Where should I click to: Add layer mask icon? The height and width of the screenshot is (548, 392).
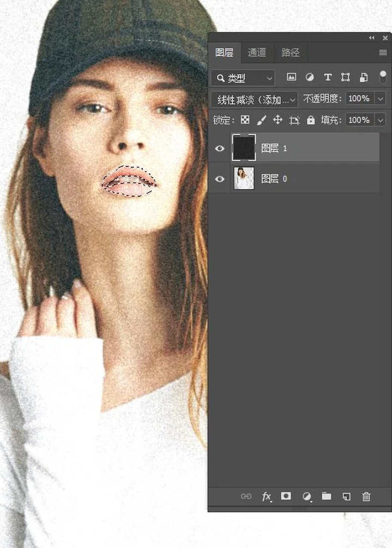click(x=286, y=496)
